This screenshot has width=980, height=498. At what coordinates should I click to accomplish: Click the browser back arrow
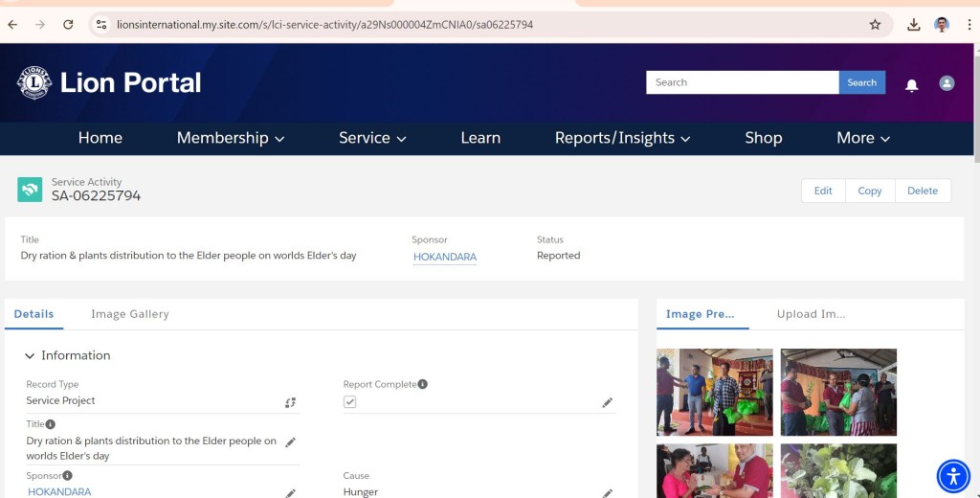coord(12,24)
